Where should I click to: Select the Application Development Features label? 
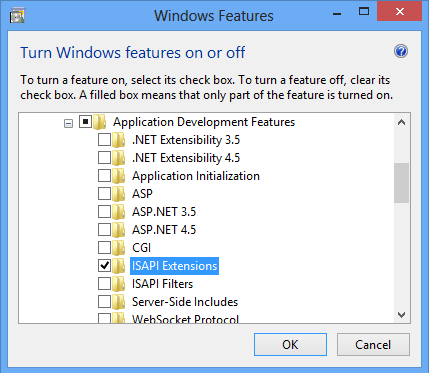tap(204, 122)
